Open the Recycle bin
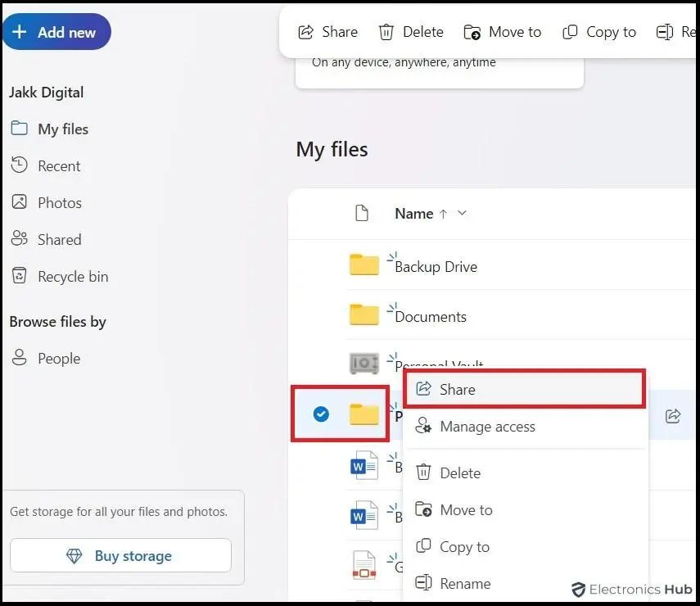 tap(72, 277)
